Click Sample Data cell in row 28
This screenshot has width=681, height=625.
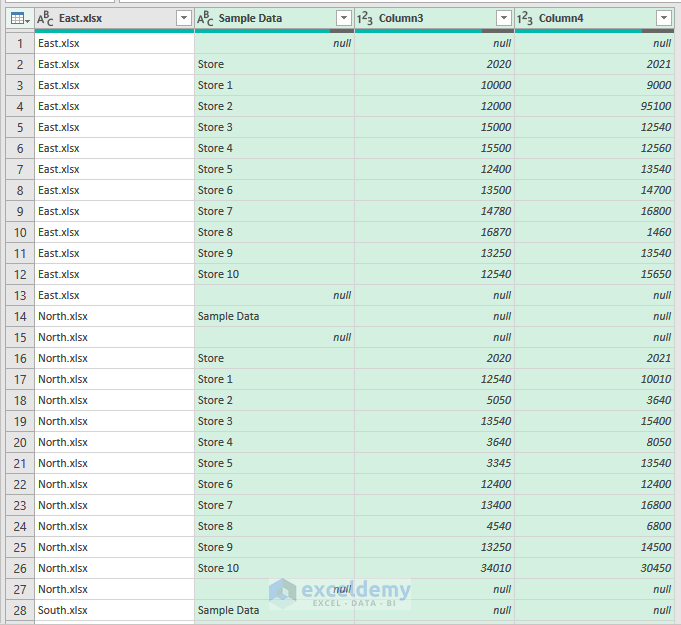pyautogui.click(x=274, y=611)
